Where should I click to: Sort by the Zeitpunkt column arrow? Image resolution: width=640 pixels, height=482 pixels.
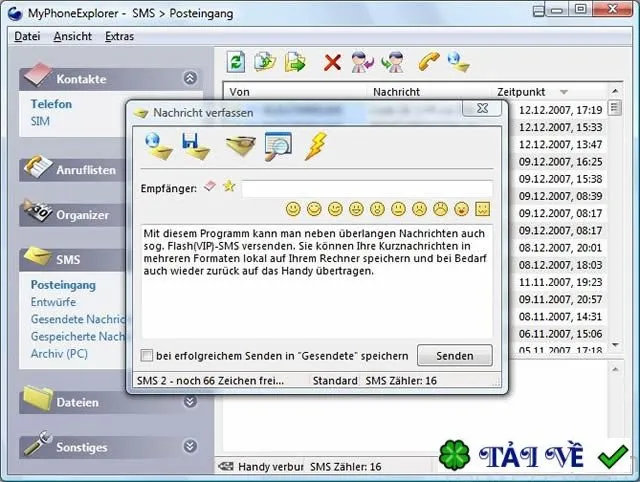[564, 92]
